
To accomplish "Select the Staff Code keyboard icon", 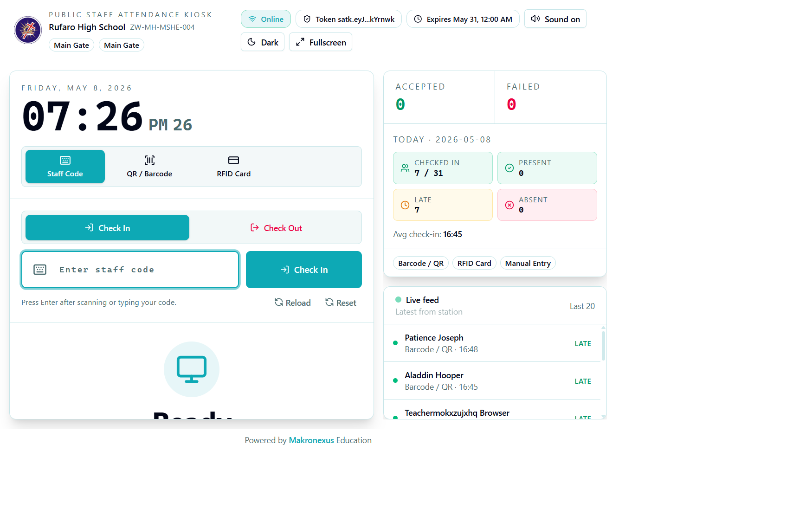I will 65,161.
